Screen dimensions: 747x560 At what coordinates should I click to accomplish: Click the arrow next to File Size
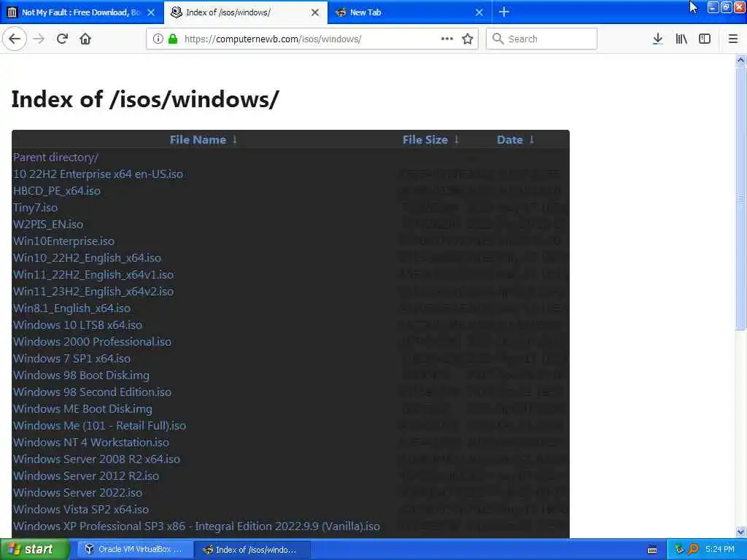pos(457,139)
